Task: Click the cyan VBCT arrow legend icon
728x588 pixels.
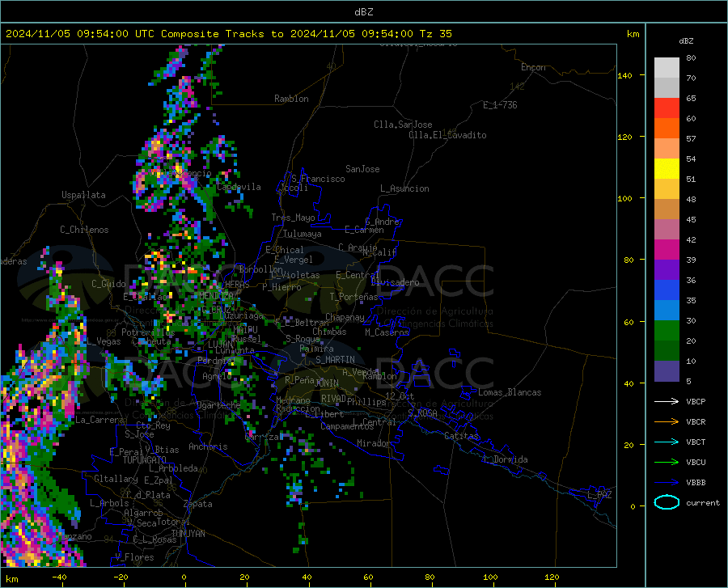Action: pyautogui.click(x=667, y=442)
